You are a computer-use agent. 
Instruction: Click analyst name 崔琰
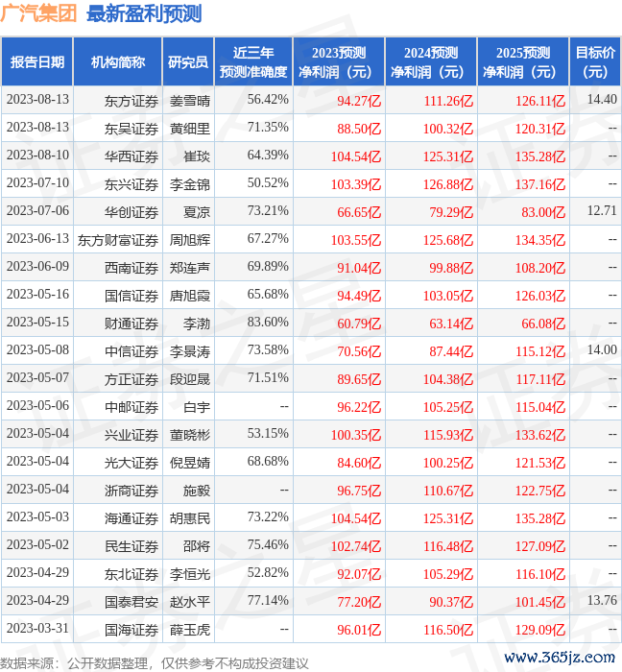(x=197, y=156)
